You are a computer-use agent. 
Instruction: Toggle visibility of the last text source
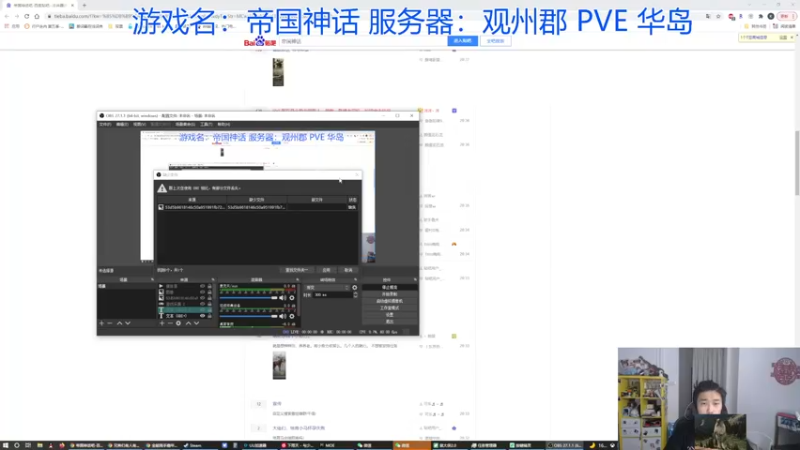(203, 316)
